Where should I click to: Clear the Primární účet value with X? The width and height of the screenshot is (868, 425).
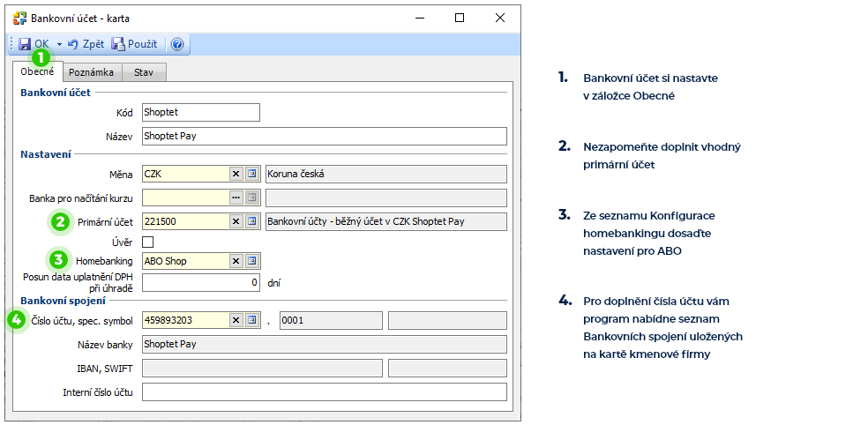[236, 221]
